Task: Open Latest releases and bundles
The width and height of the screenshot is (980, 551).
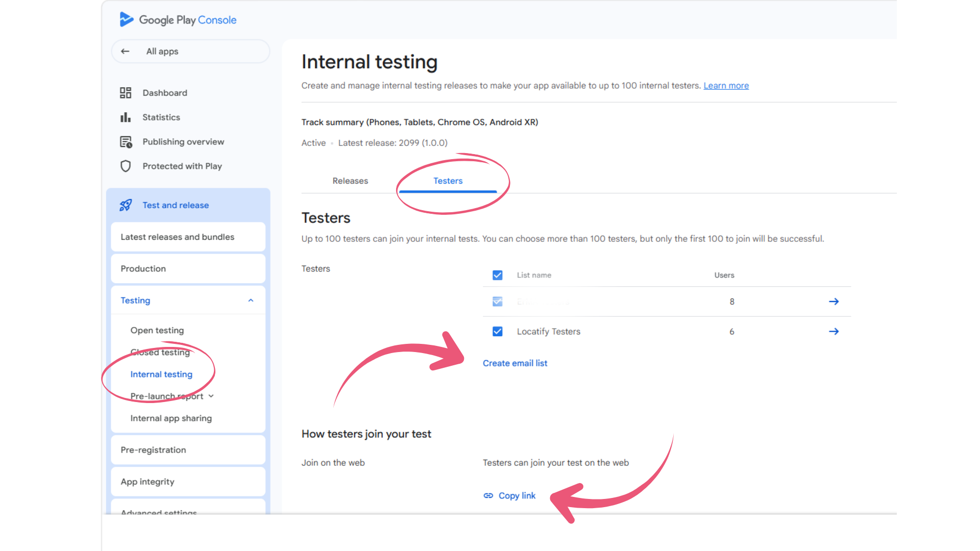Action: coord(188,237)
